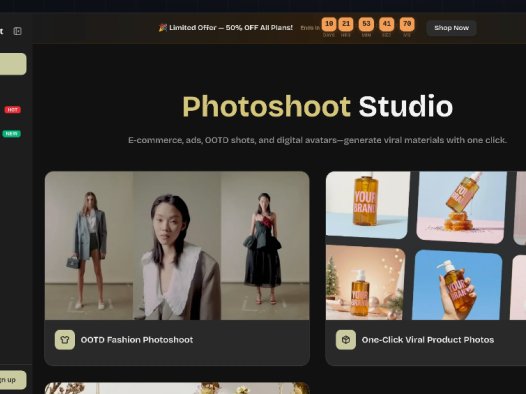This screenshot has height=394, width=526.
Task: Click the party popper emoji in banner
Action: coord(163,28)
